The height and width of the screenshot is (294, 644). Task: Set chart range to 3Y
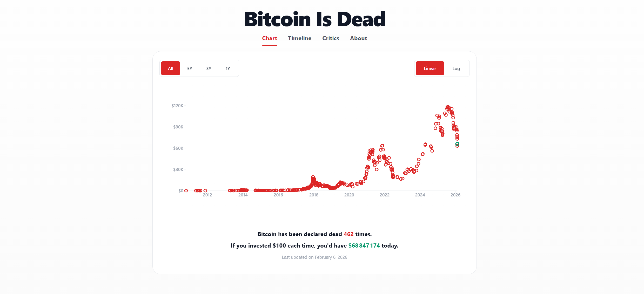pyautogui.click(x=209, y=69)
